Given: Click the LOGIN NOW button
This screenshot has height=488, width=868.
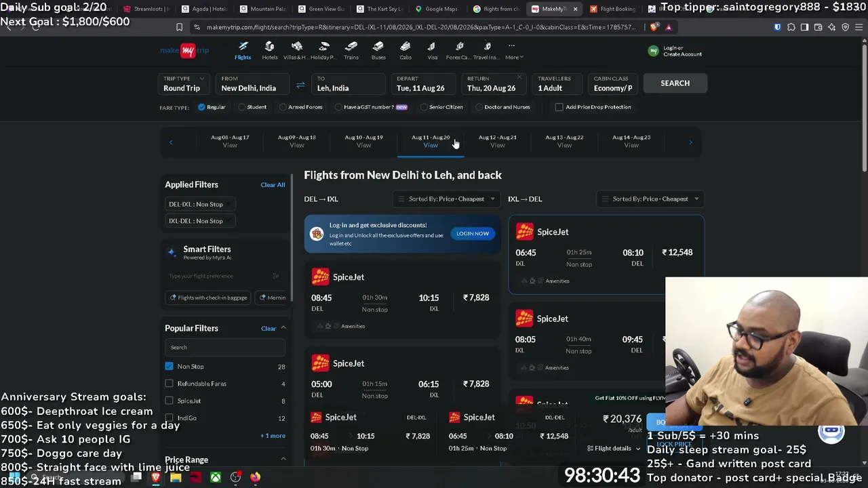Looking at the screenshot, I should (x=473, y=233).
